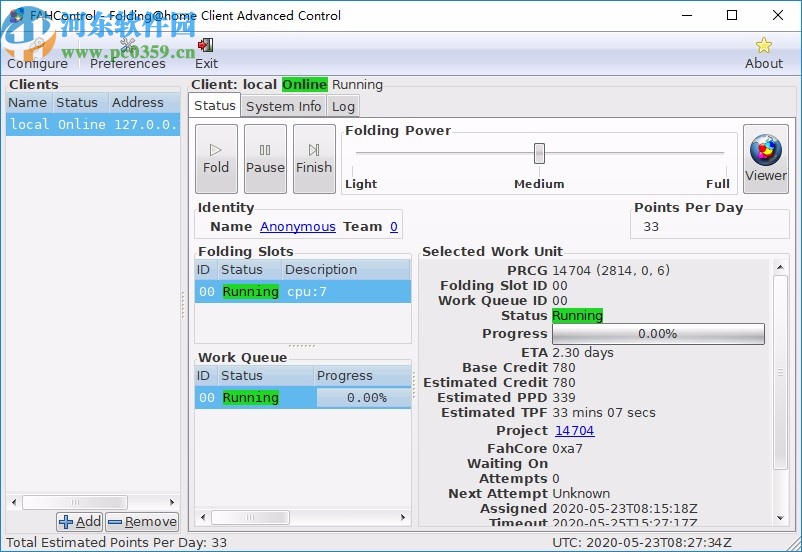802x552 pixels.
Task: Click the Folding Power slider handle
Action: 539,153
